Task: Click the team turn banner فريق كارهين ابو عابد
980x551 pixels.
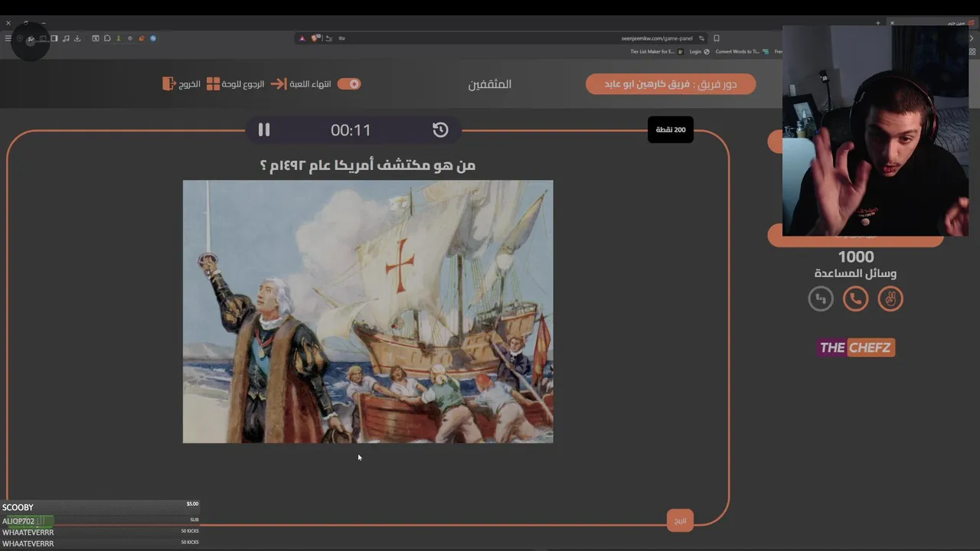Action: [x=671, y=84]
